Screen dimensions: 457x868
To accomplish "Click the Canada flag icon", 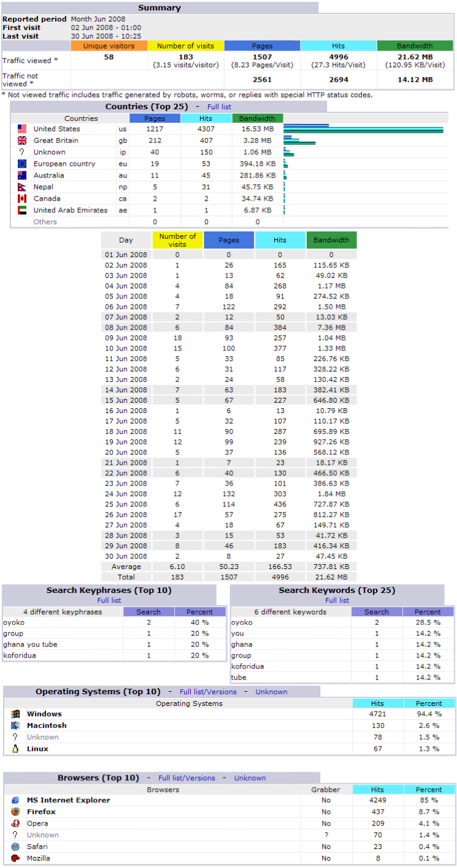I will [x=22, y=199].
